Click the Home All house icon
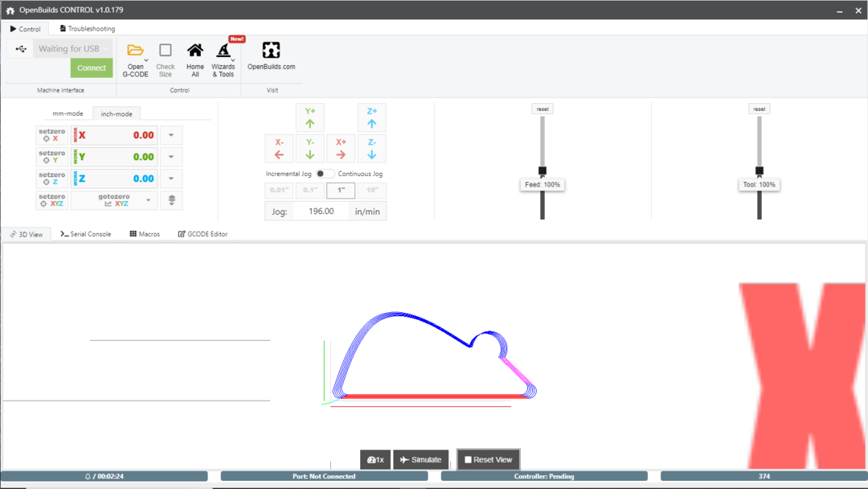 pos(195,51)
